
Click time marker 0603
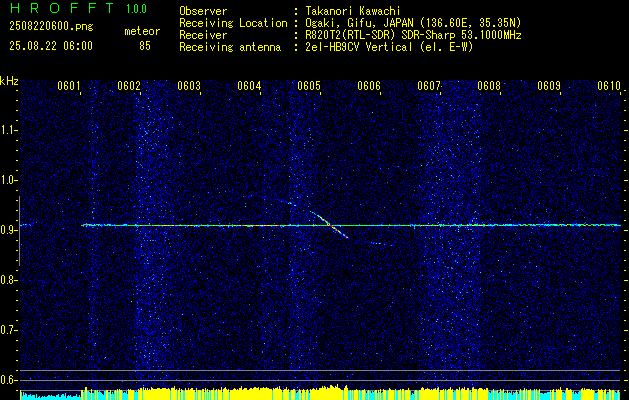coord(189,85)
